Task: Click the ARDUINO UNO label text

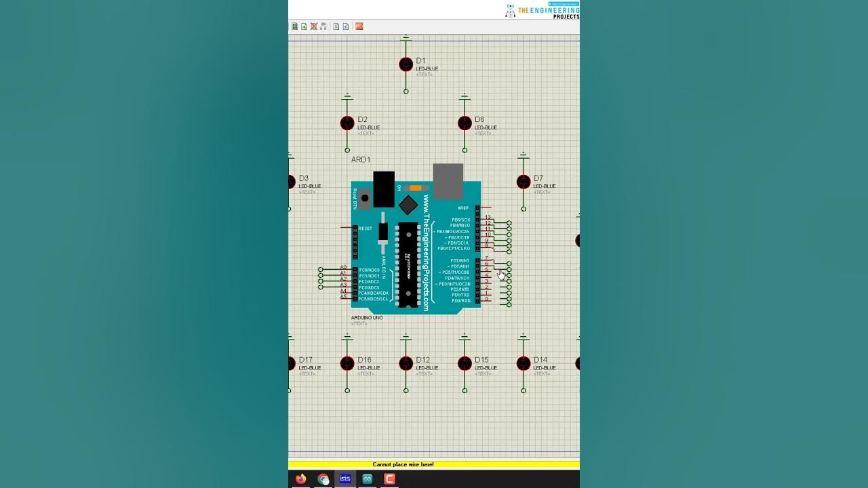Action: point(367,317)
